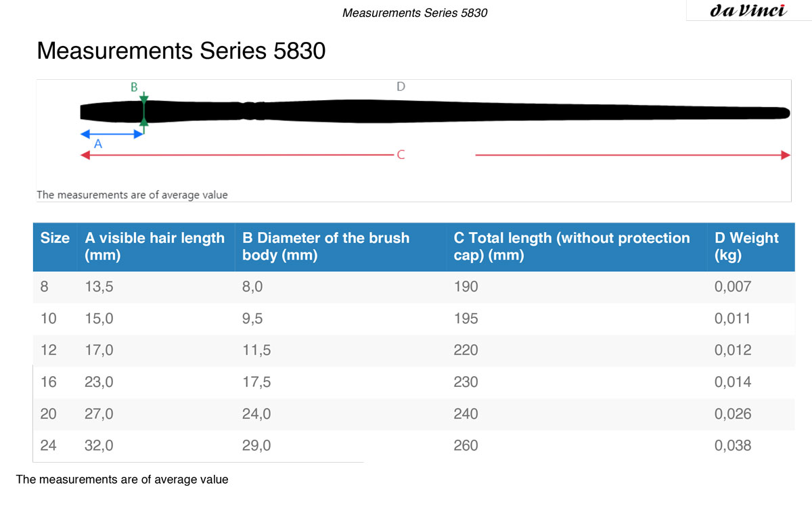The image size is (812, 508).
Task: Click the black brush silhouette image
Action: coord(435,112)
